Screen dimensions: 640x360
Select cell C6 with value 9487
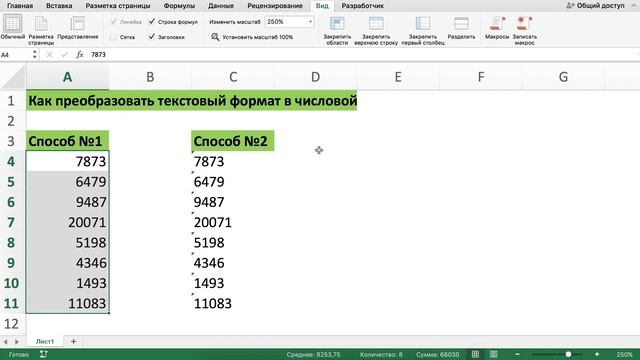tap(233, 202)
